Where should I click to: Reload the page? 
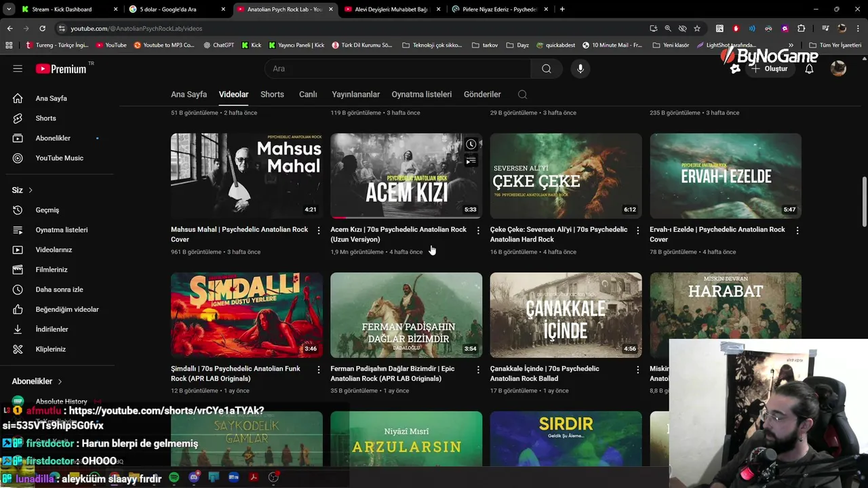(x=42, y=28)
